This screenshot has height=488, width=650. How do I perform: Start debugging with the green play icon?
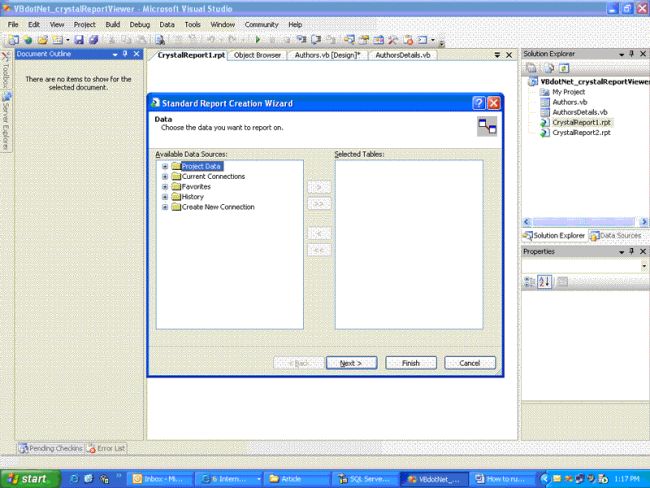click(258, 40)
